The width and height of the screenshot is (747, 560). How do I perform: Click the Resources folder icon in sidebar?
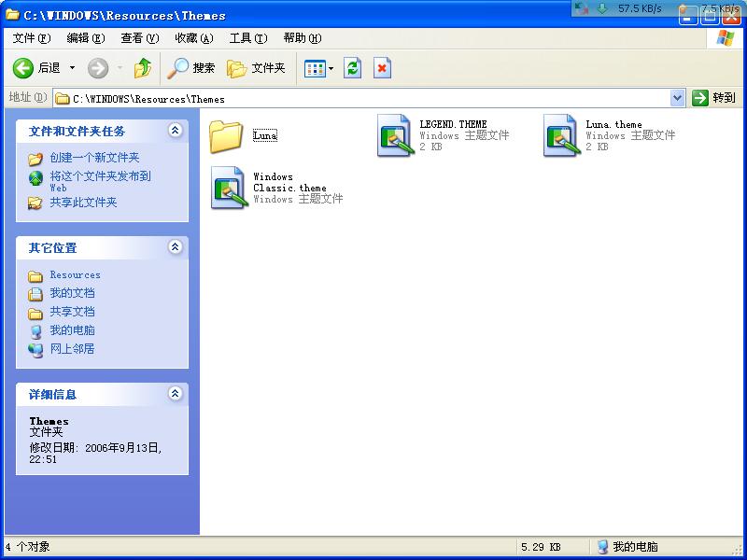click(35, 276)
